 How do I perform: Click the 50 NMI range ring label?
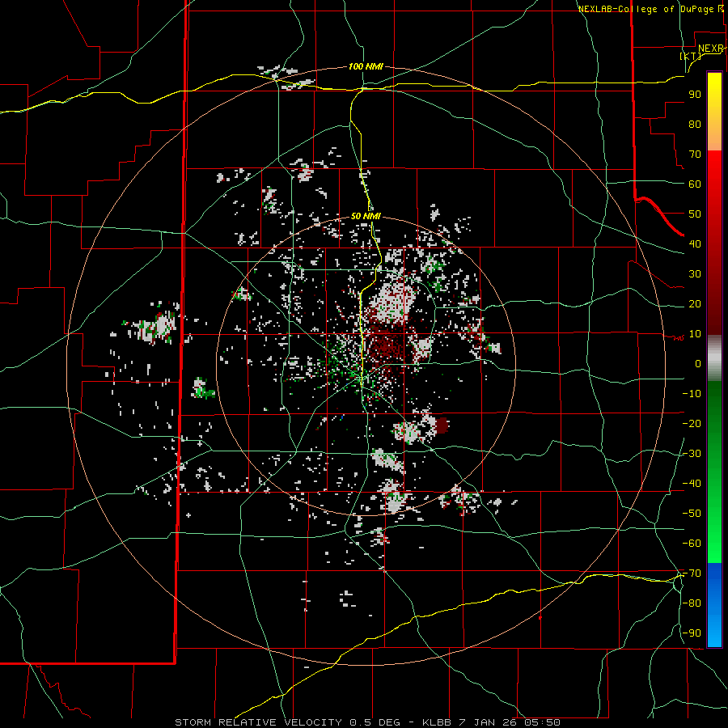pos(366,216)
